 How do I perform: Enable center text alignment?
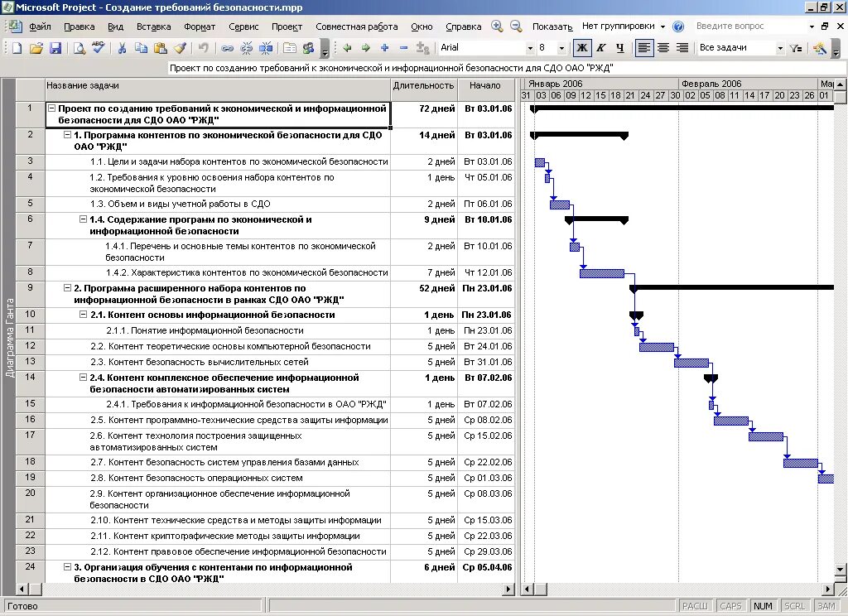(x=663, y=48)
